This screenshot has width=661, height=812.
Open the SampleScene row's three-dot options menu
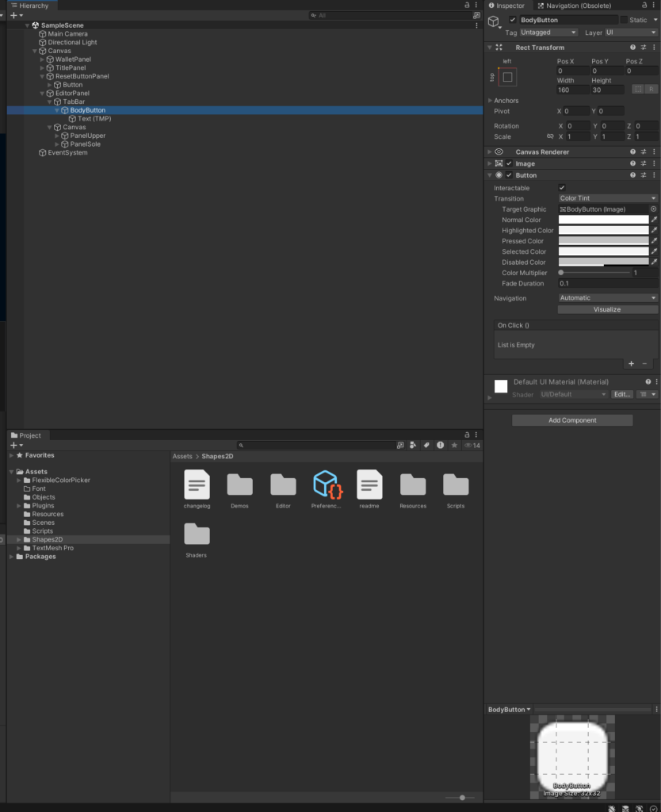(x=476, y=25)
